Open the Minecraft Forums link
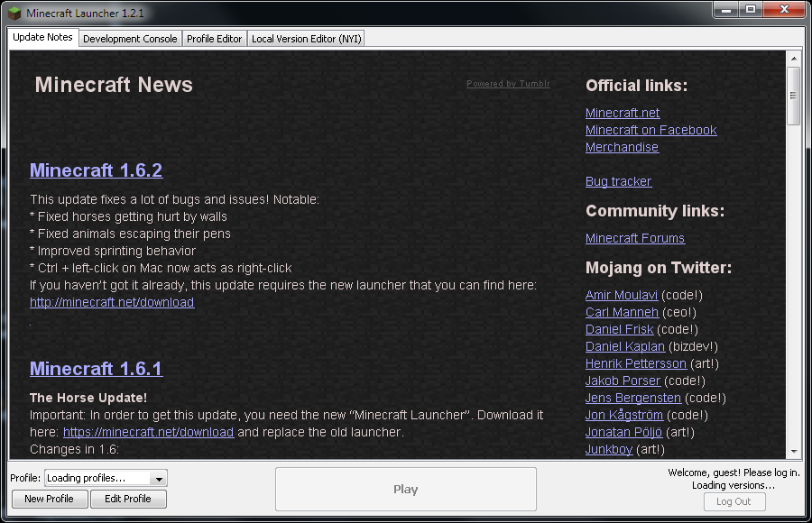Image resolution: width=812 pixels, height=523 pixels. click(635, 238)
